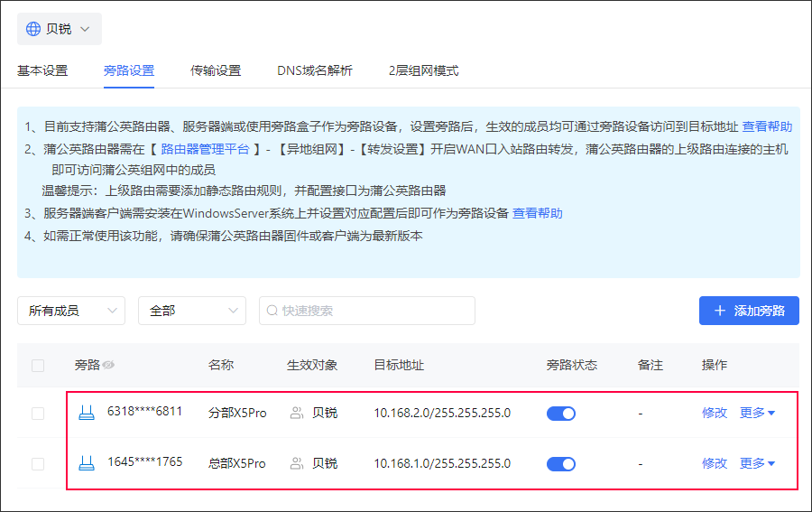
Task: Expand the 全部 filter dropdown
Action: click(192, 311)
